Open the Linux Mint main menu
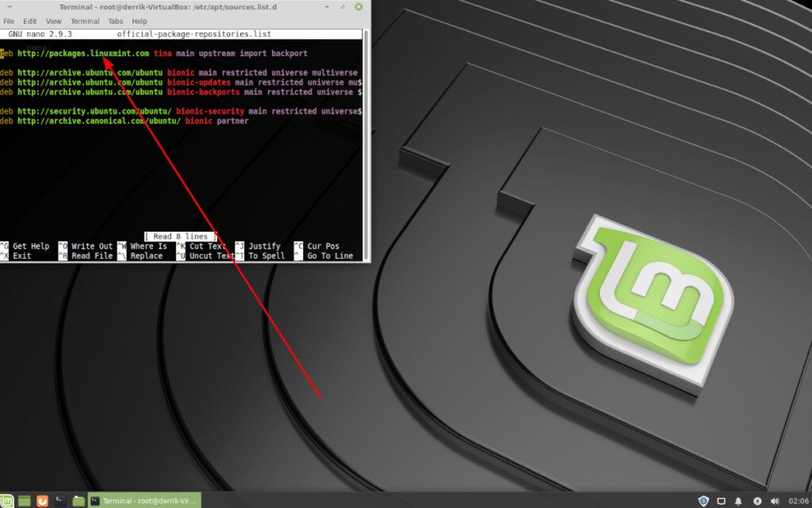Image resolution: width=812 pixels, height=508 pixels. click(x=6, y=500)
